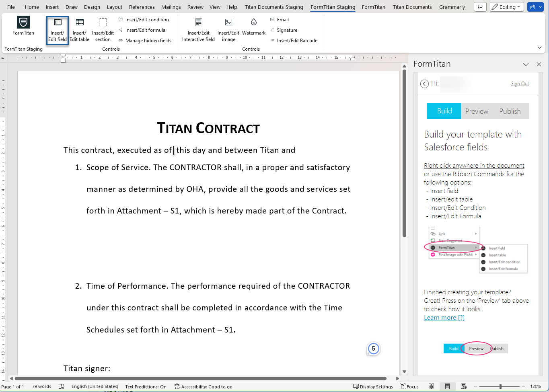Click the proofing check icon in status bar
Screen dimensions: 549x392
[x=62, y=387]
